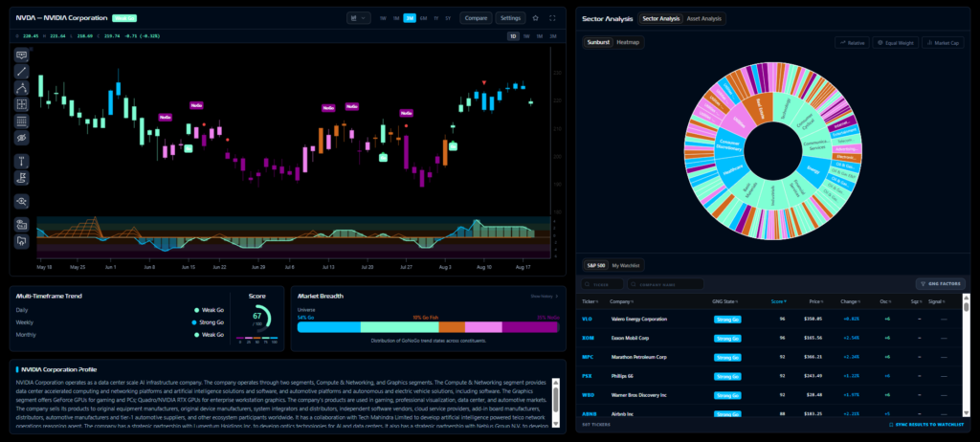Select the trend line drawing tool

coord(22,71)
